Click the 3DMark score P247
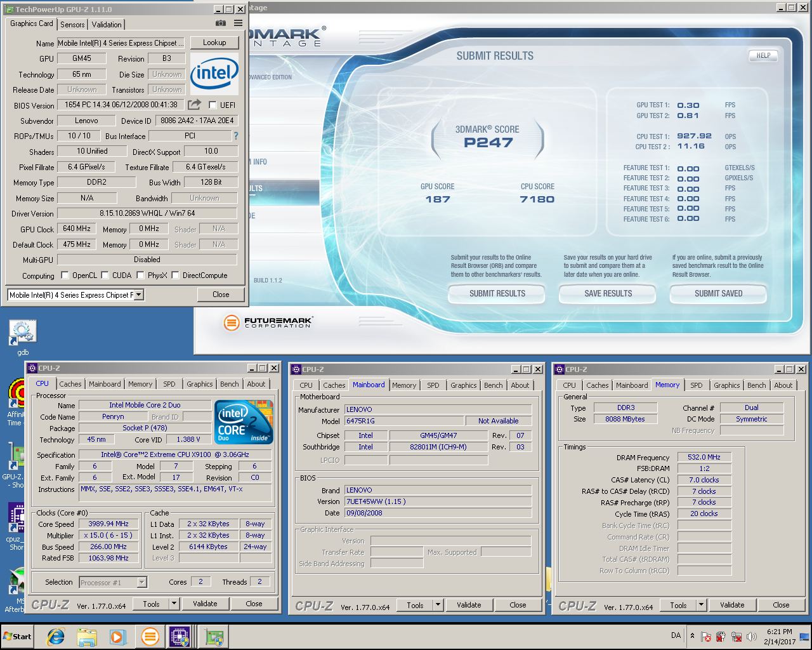Viewport: 812px width, 650px height. pos(488,143)
